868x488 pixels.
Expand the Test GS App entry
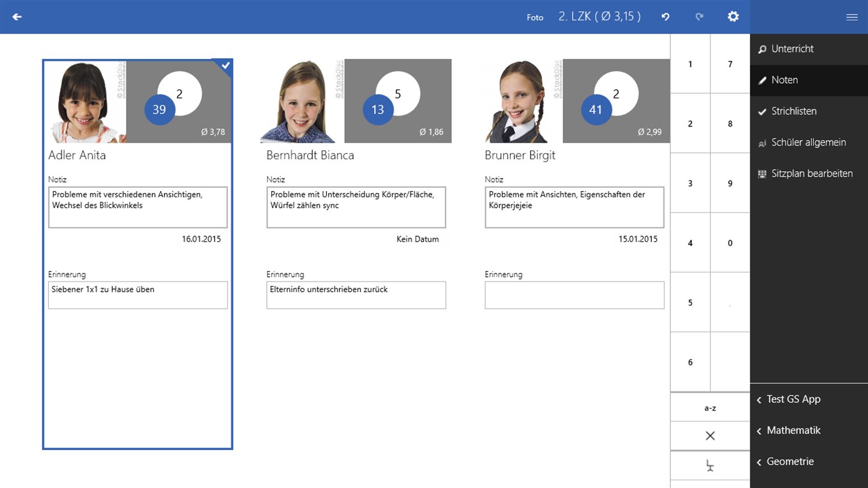click(x=793, y=399)
